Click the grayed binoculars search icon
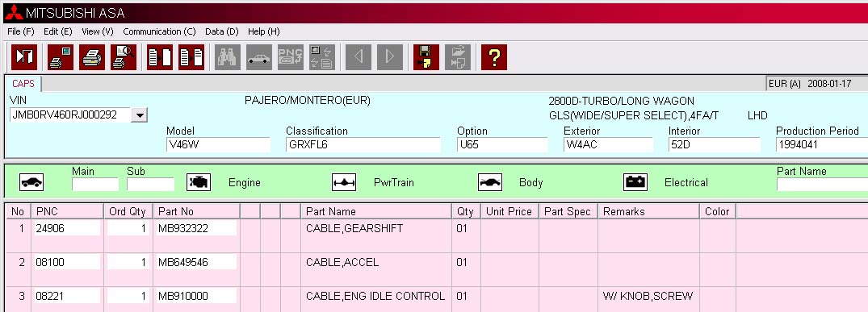Viewport: 868px width, 312px height. point(228,57)
